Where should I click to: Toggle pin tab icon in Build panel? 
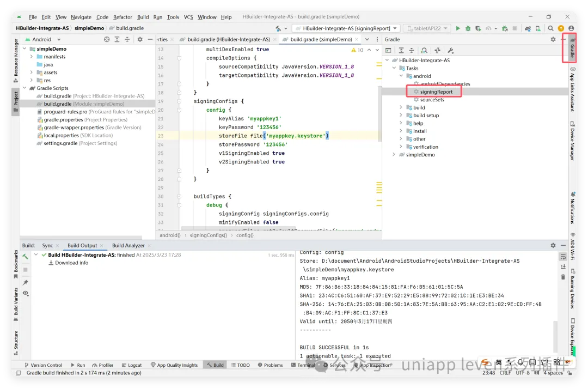tap(25, 282)
